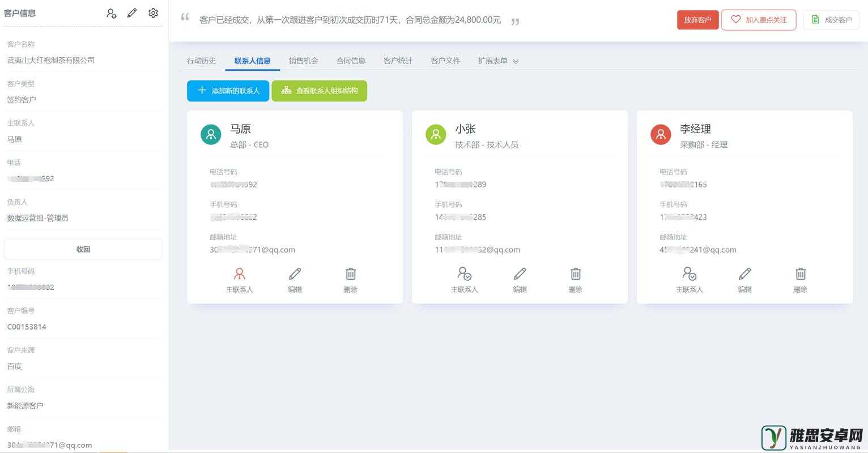Select the 联系人信息 tab
The image size is (868, 453).
[x=252, y=61]
